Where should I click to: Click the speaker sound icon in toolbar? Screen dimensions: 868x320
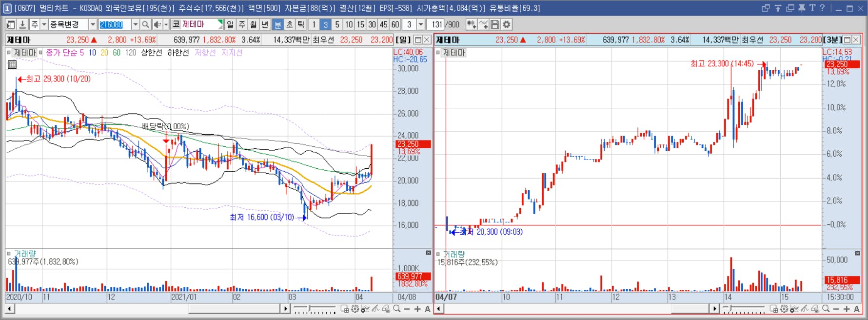tap(157, 24)
